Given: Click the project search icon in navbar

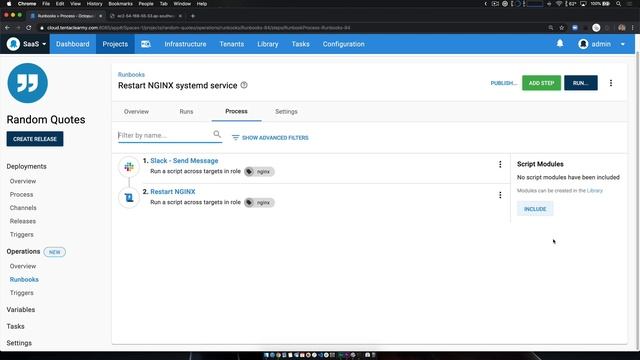Looking at the screenshot, I should 146,44.
